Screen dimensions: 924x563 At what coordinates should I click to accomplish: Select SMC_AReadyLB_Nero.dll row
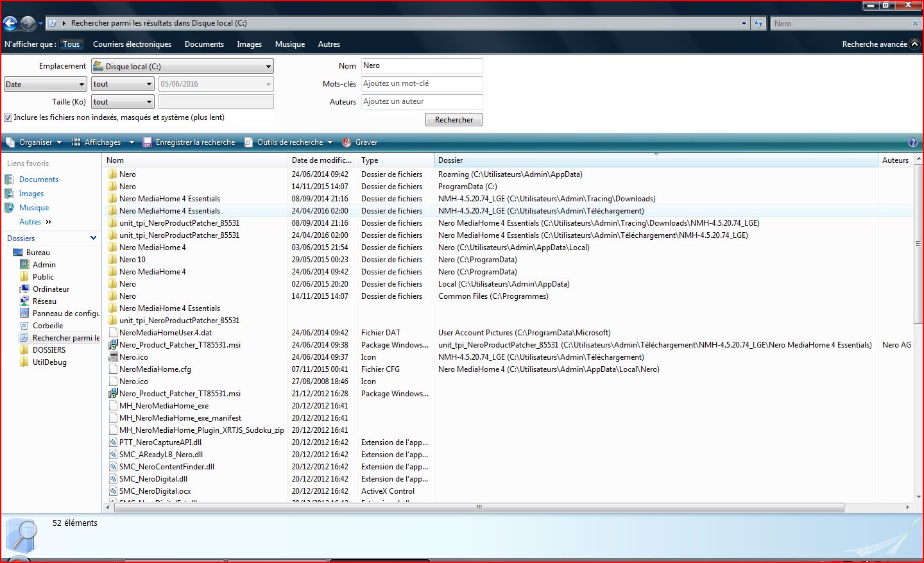click(161, 455)
